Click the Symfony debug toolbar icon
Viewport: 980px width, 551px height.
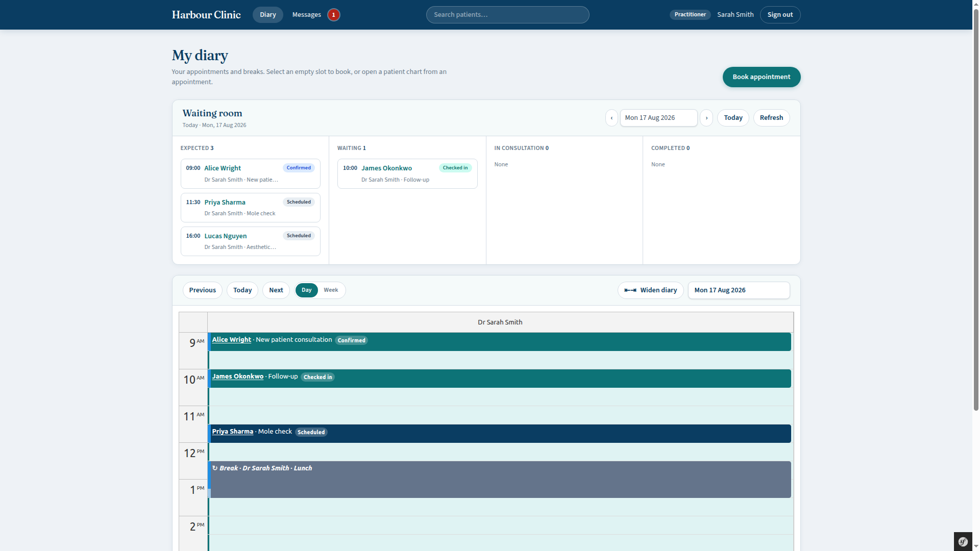(x=963, y=541)
